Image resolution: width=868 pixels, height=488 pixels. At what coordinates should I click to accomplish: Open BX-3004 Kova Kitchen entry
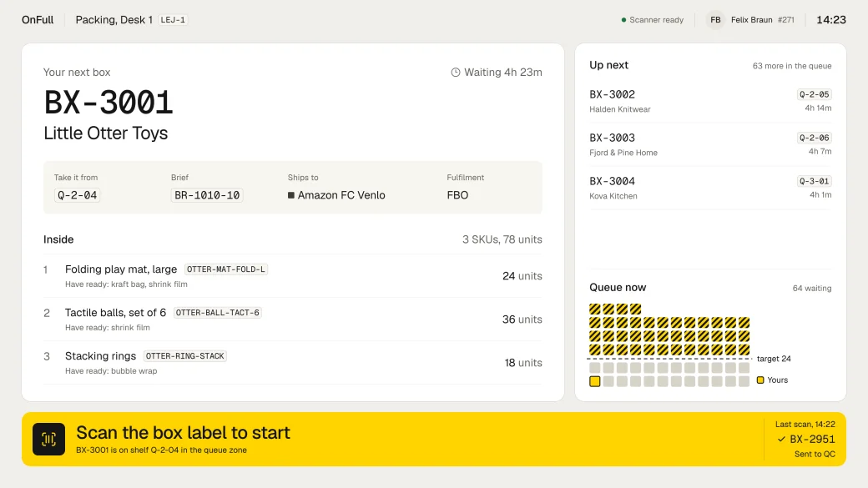coord(710,188)
